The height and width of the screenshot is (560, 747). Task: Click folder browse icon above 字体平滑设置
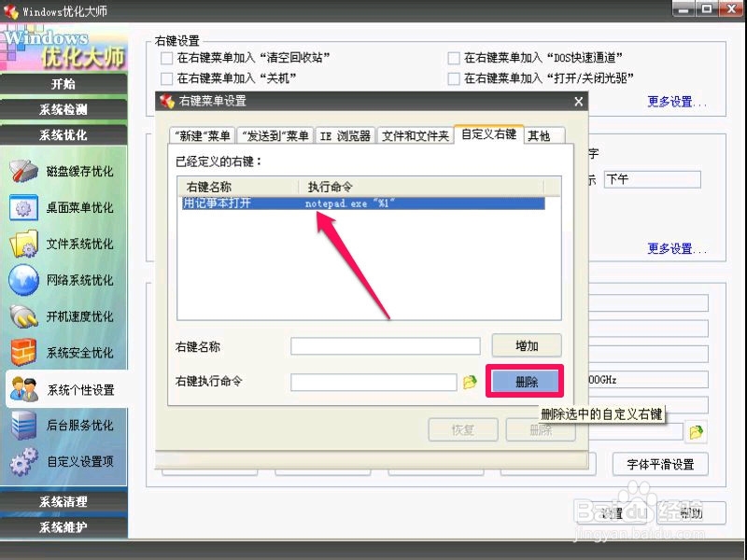pos(696,432)
